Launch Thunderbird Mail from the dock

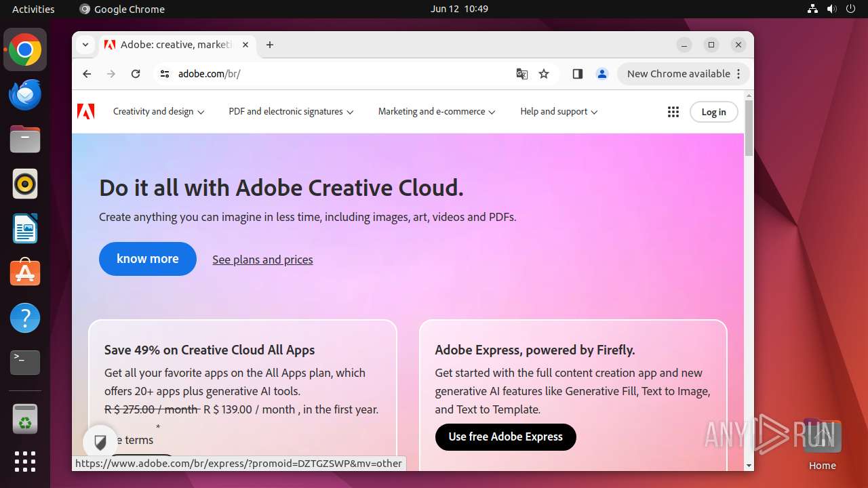(25, 95)
